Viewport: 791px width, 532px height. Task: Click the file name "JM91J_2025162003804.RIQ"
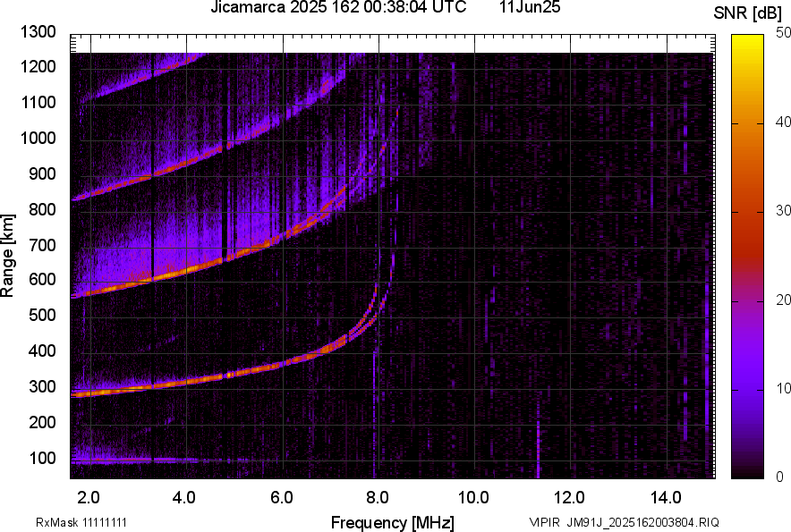pyautogui.click(x=642, y=522)
